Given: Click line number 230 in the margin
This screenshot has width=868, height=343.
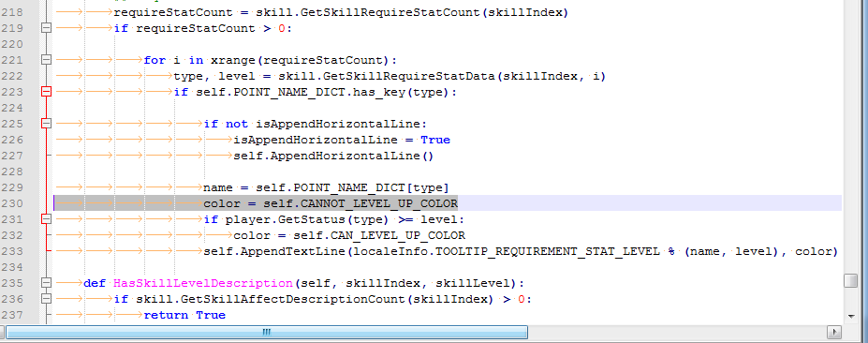Looking at the screenshot, I should (x=11, y=203).
